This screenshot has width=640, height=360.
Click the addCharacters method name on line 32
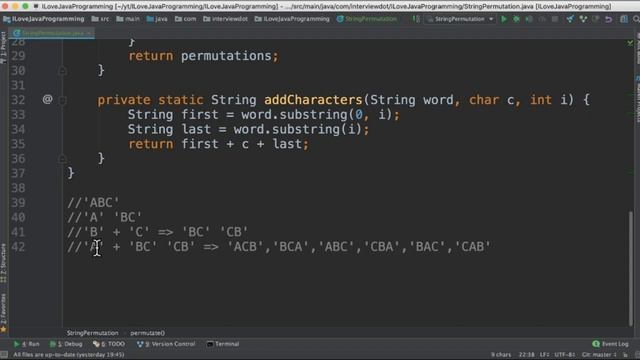click(313, 100)
